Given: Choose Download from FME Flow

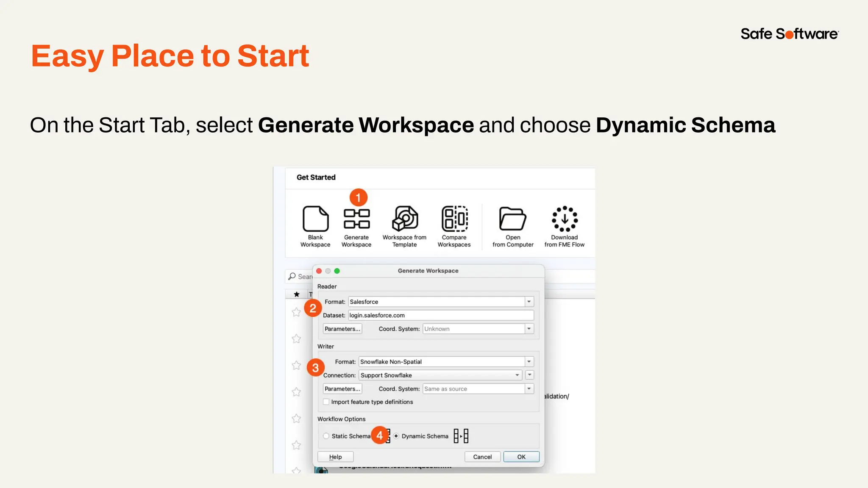Looking at the screenshot, I should tap(564, 226).
